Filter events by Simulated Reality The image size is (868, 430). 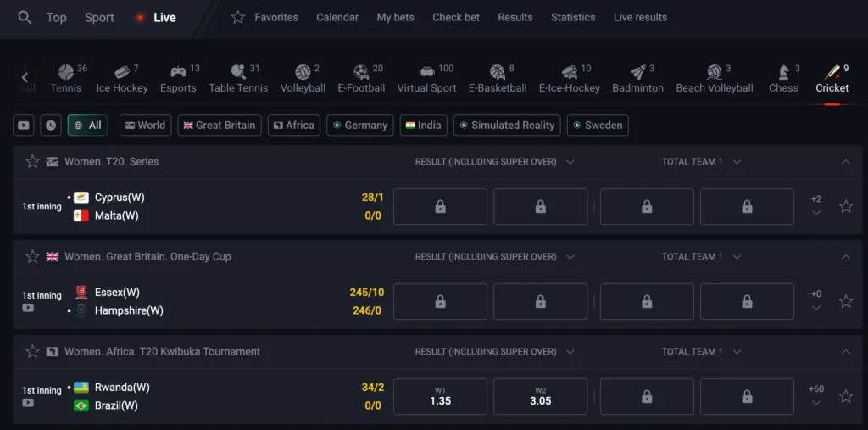[x=507, y=126]
